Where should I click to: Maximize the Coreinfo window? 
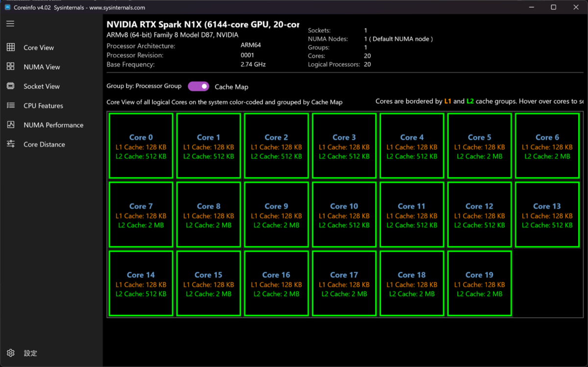(x=554, y=7)
